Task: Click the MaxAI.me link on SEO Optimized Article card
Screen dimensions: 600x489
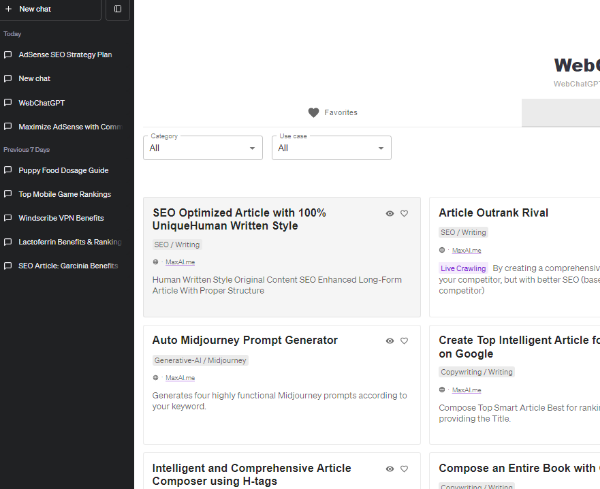Action: tap(180, 262)
